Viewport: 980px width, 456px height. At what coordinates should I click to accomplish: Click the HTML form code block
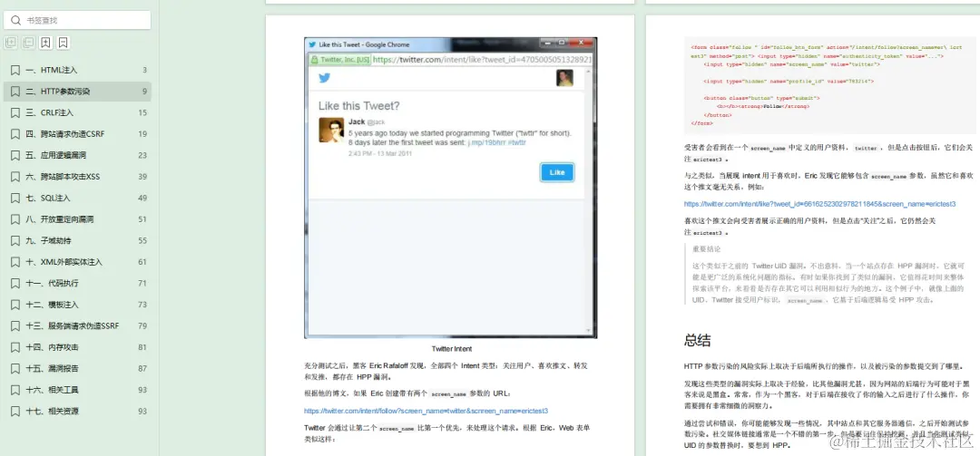[830, 85]
